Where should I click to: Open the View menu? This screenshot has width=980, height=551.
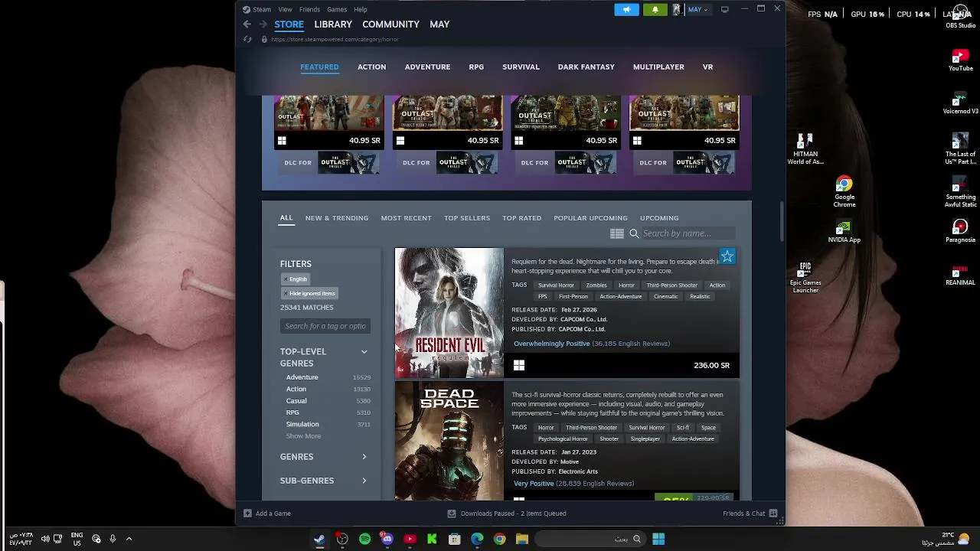point(286,9)
